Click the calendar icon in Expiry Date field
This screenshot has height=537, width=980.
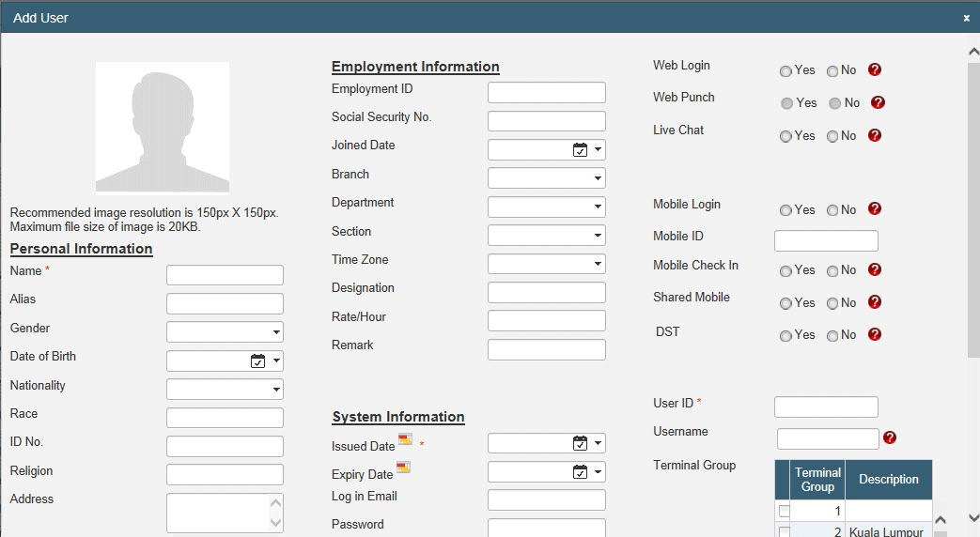tap(580, 472)
